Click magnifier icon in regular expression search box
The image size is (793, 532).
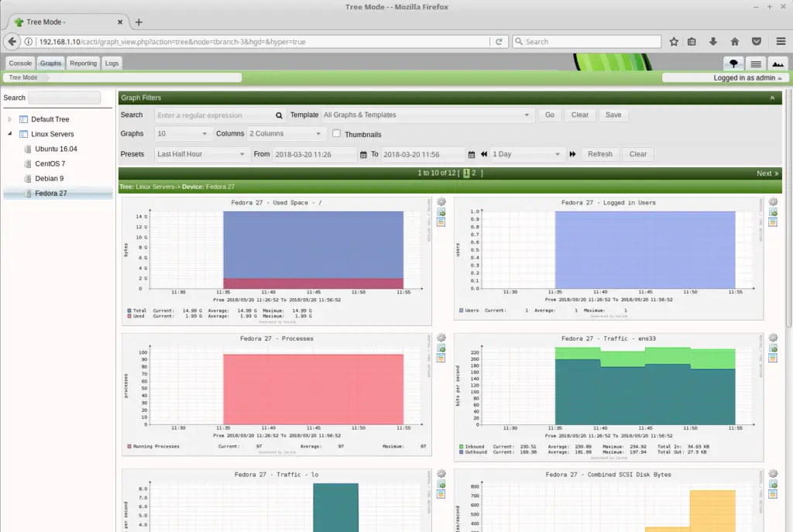coord(279,115)
